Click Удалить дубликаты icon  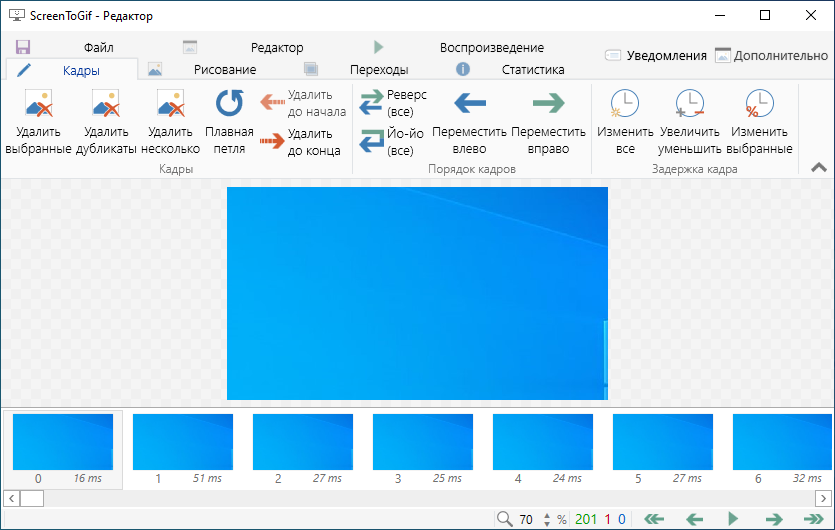pos(105,103)
